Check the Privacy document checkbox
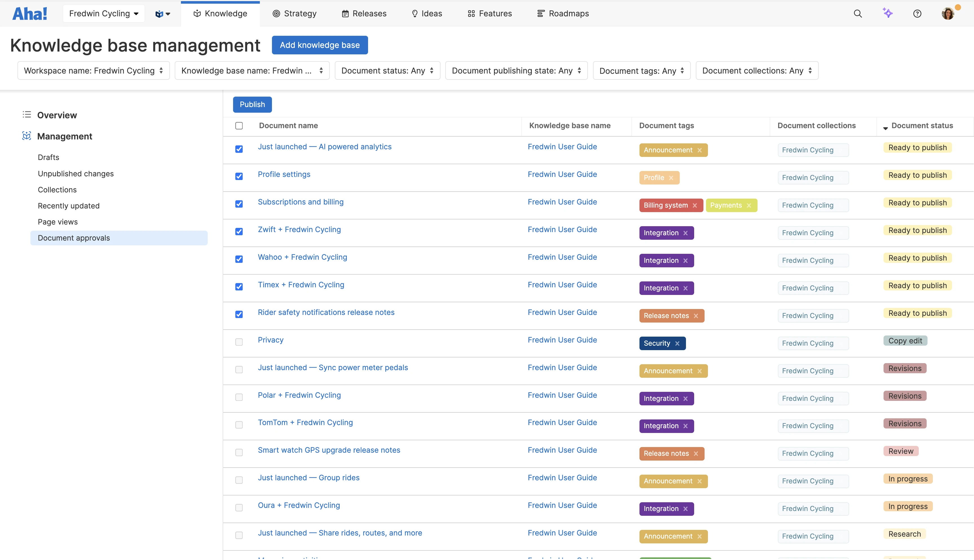974x560 pixels. coord(239,342)
